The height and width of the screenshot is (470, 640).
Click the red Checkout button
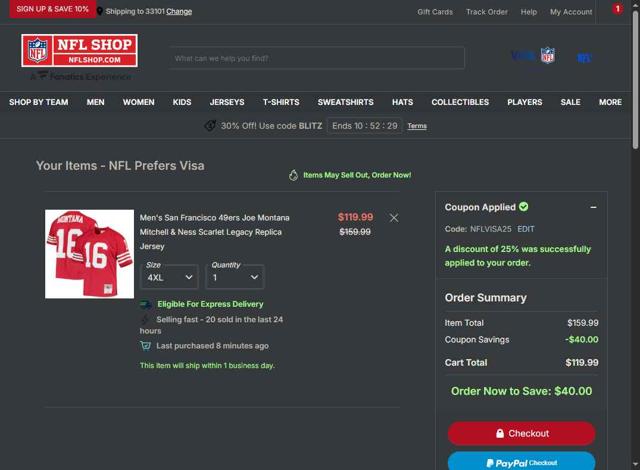tap(521, 433)
